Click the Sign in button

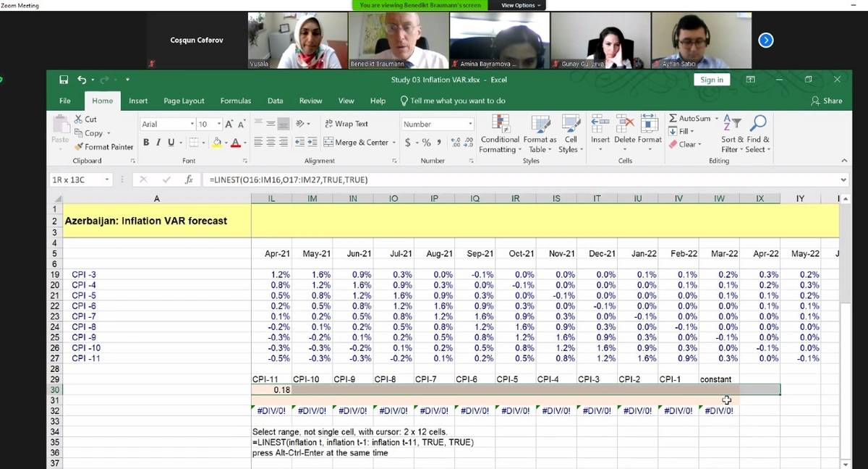pyautogui.click(x=712, y=80)
